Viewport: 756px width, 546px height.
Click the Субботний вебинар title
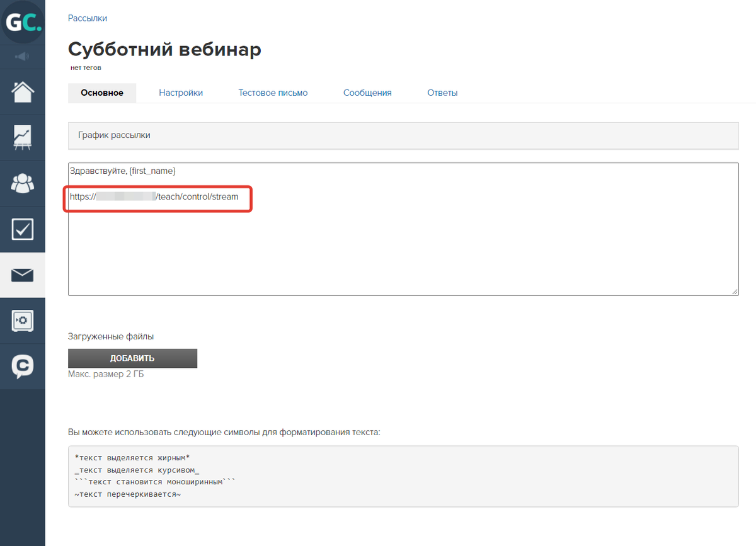coord(164,49)
